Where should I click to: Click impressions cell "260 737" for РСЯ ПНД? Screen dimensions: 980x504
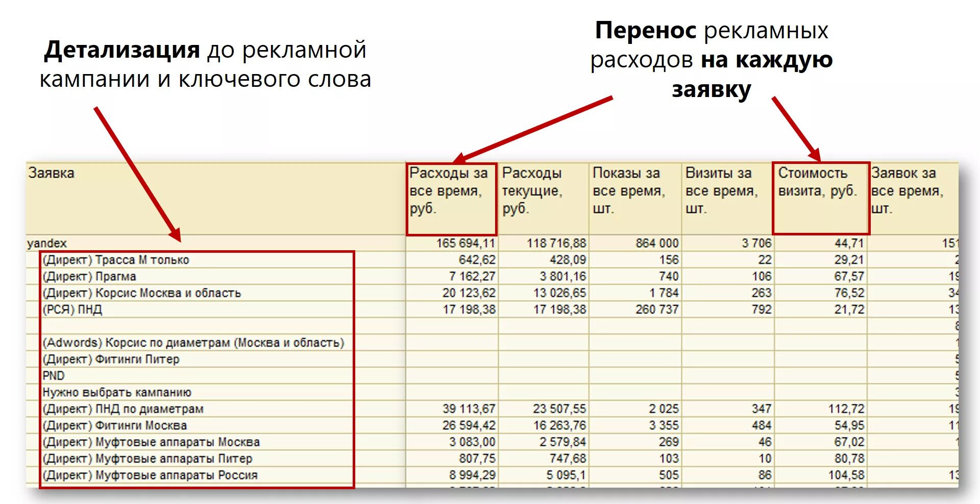tap(635, 309)
